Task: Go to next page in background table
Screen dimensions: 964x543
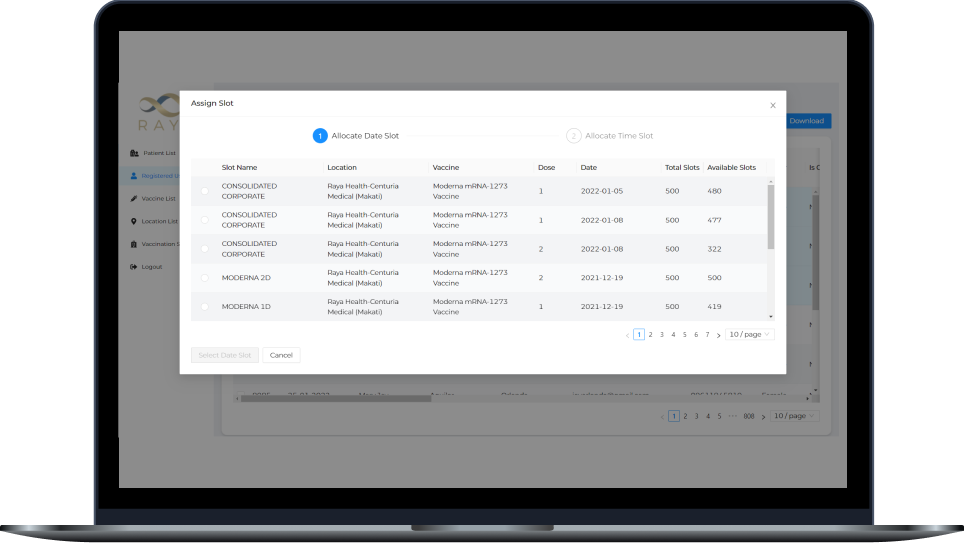Action: coord(763,417)
